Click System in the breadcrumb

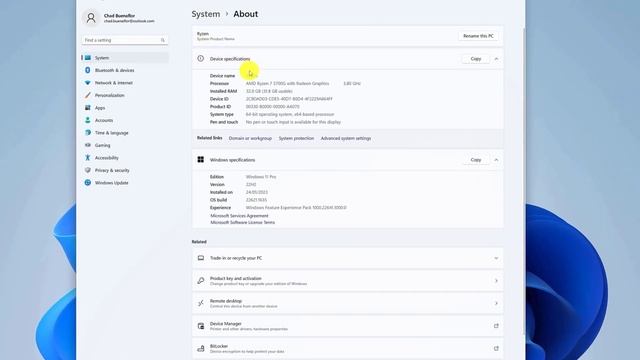(206, 14)
